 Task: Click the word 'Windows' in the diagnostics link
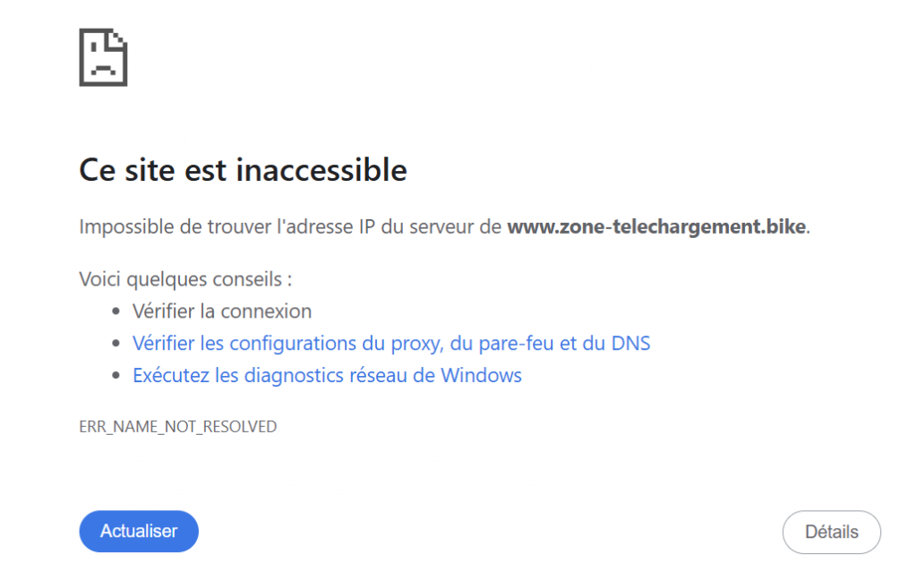tap(481, 375)
